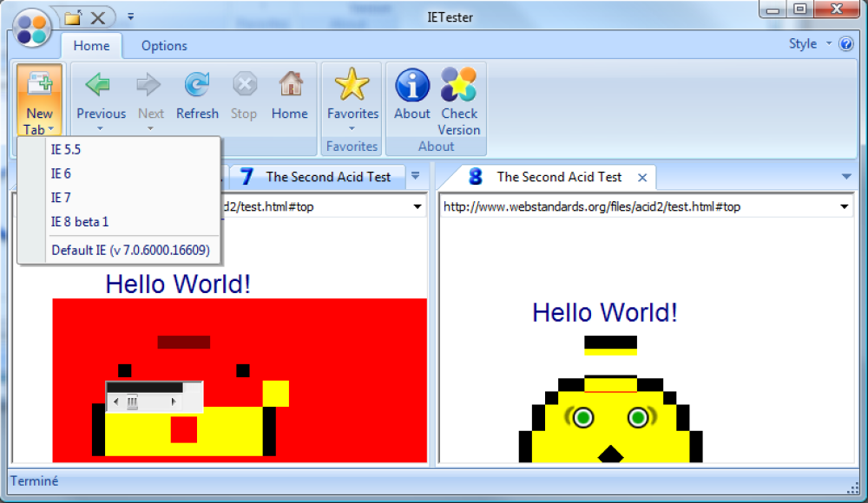Open the right pane's URL dropdown arrow
Image resolution: width=868 pixels, height=503 pixels.
click(843, 206)
